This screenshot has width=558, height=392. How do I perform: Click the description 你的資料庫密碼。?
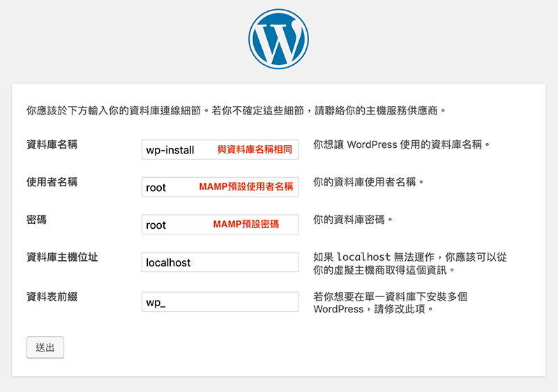point(353,220)
